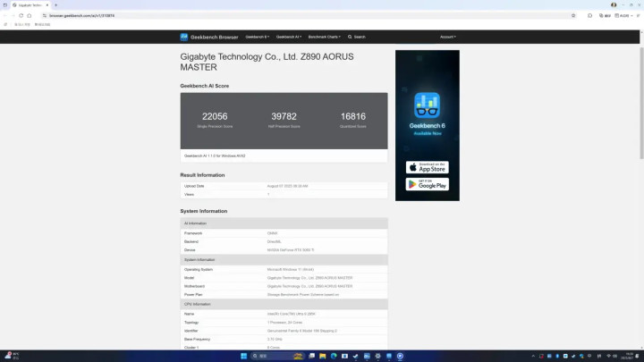
Task: Open the Settings gear taskbar icon
Action: tap(377, 356)
